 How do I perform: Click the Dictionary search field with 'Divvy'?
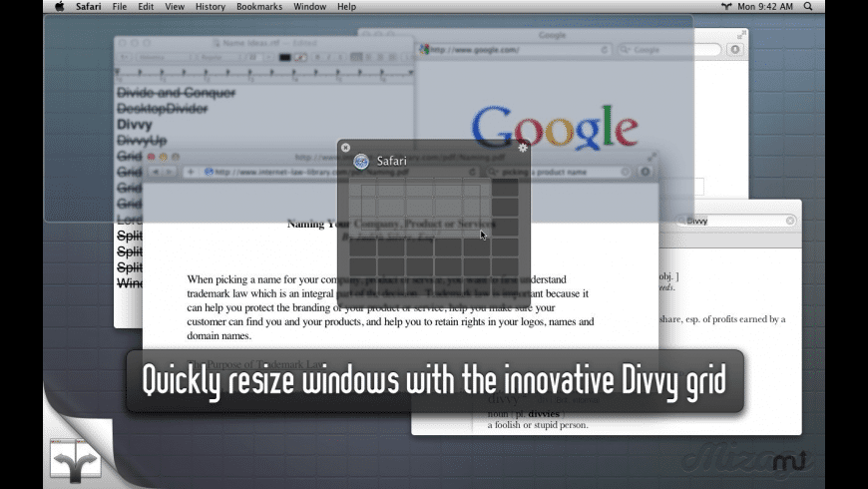(x=736, y=221)
